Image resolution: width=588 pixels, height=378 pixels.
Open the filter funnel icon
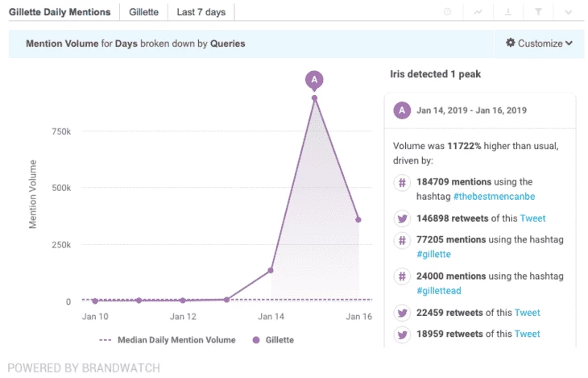coord(538,12)
